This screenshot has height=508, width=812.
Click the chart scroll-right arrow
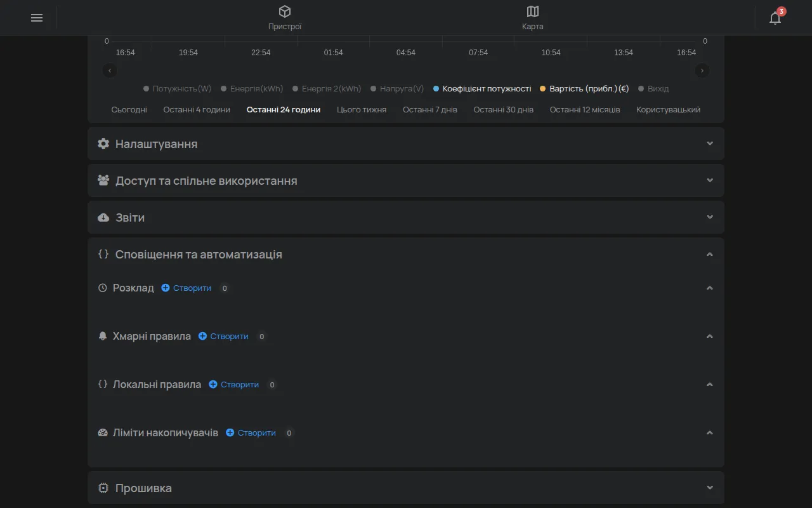(702, 70)
